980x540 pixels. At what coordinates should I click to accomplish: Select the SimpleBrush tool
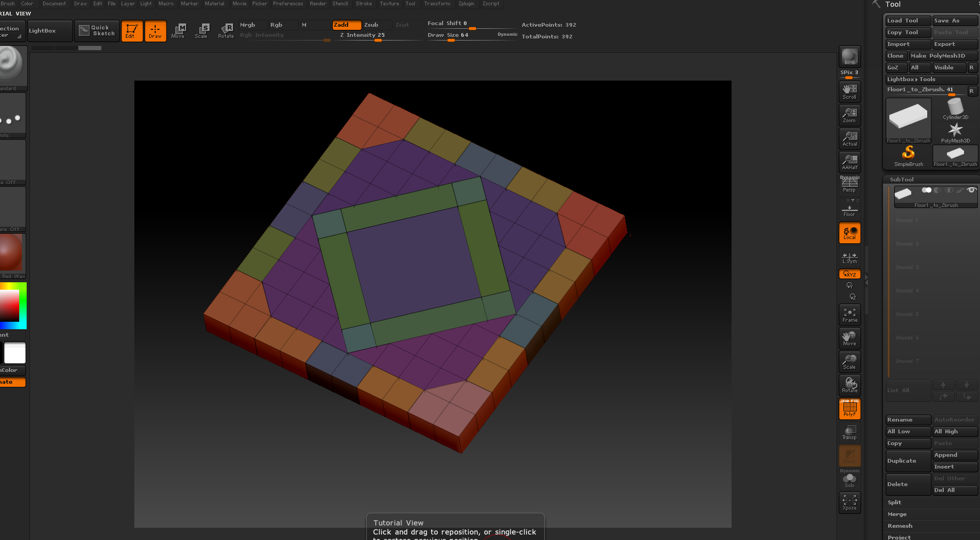[908, 156]
